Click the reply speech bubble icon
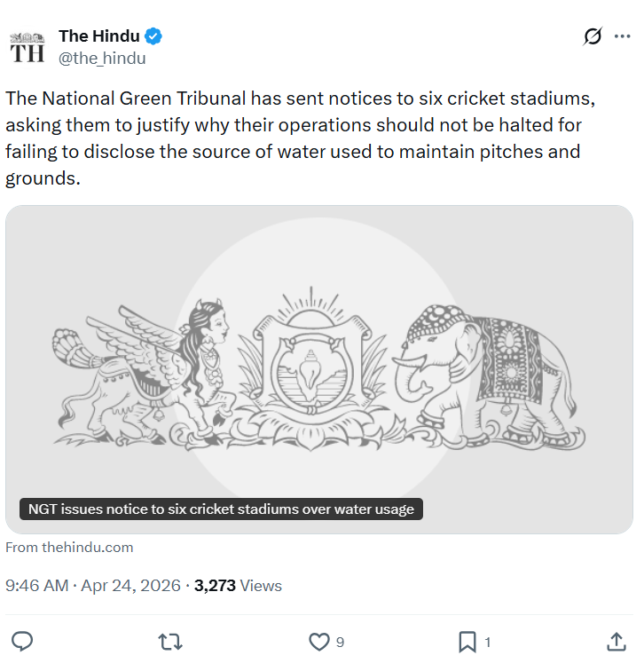Viewport: 644px width, 663px height. (x=23, y=641)
